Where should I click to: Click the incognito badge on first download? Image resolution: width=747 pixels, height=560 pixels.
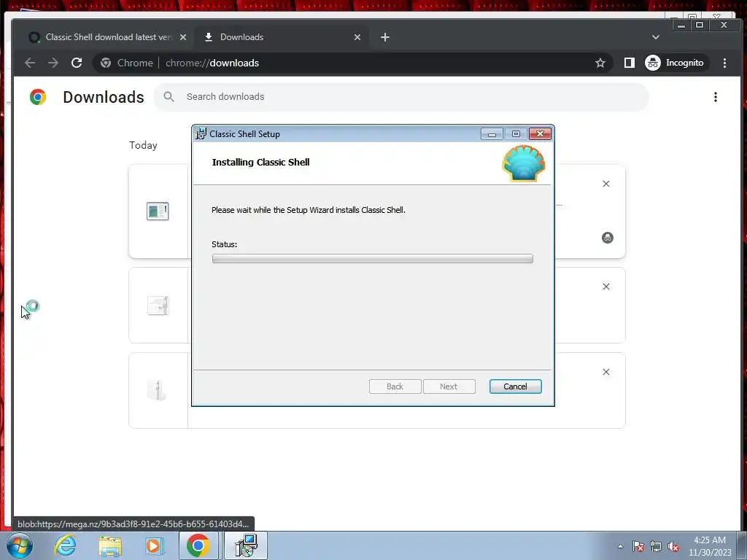(608, 238)
